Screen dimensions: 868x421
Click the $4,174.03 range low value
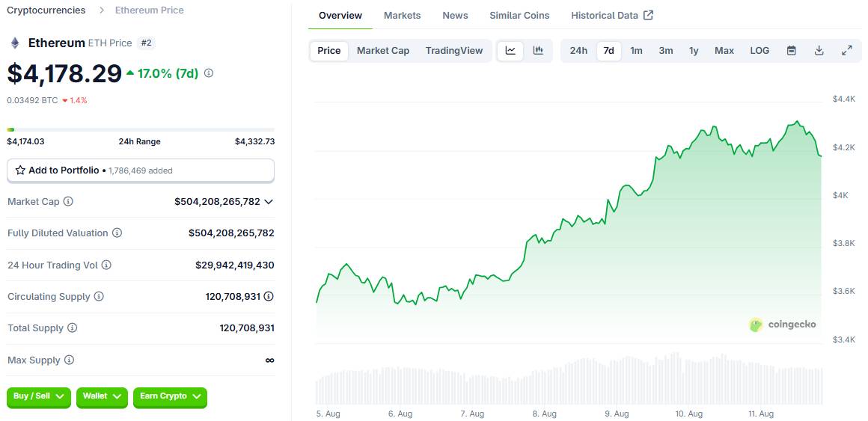pos(25,141)
